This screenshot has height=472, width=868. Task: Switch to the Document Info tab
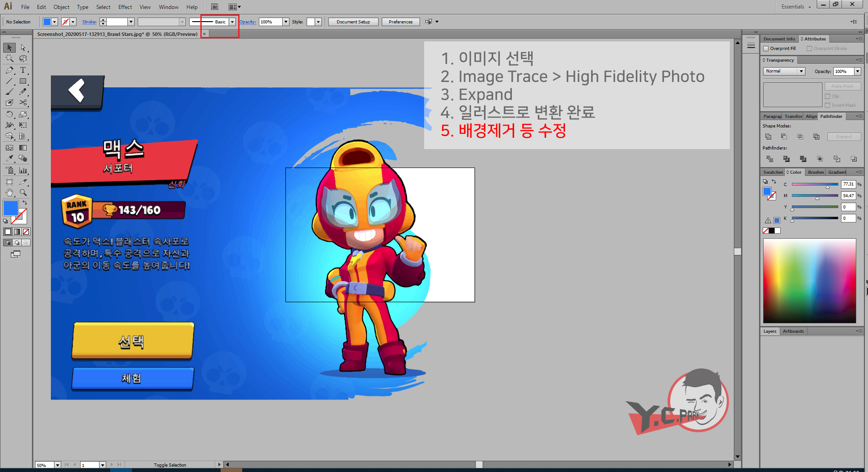pyautogui.click(x=779, y=39)
